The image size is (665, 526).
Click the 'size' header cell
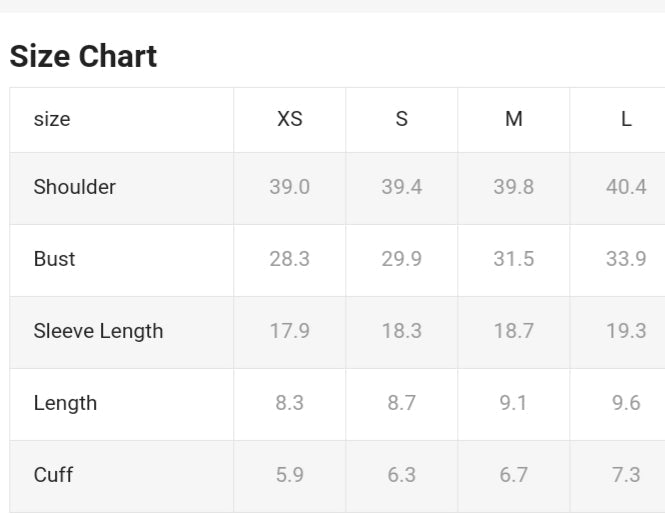tap(52, 119)
